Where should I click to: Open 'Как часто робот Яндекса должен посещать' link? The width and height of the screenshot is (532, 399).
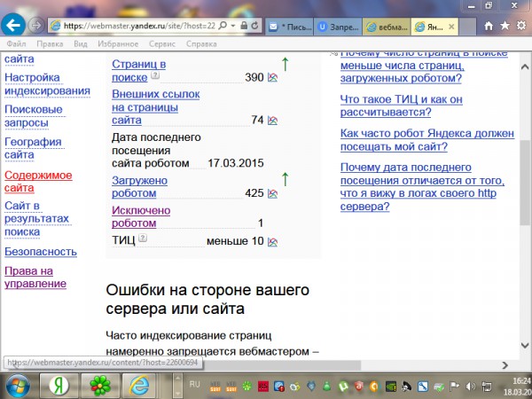coord(427,140)
